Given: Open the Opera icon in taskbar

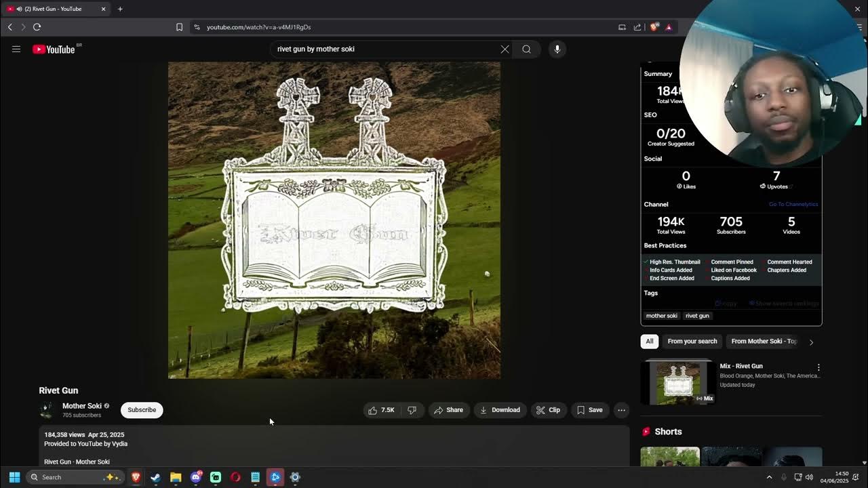Looking at the screenshot, I should tap(235, 477).
